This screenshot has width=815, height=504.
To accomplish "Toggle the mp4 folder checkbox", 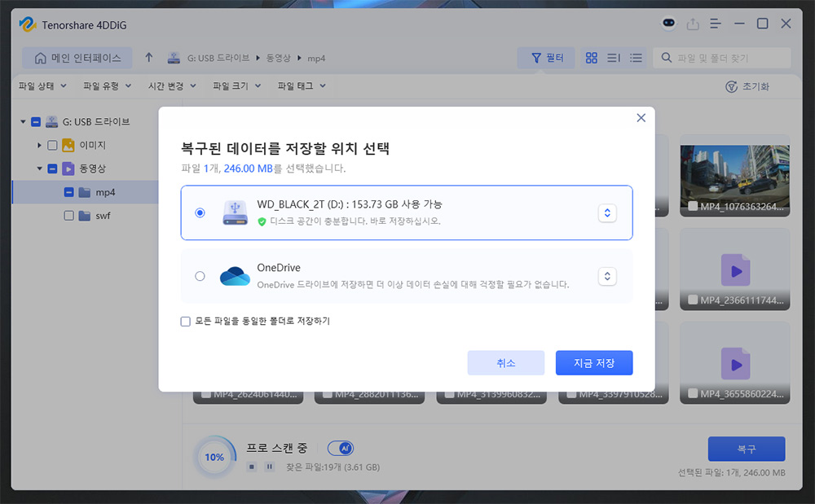I will point(69,192).
